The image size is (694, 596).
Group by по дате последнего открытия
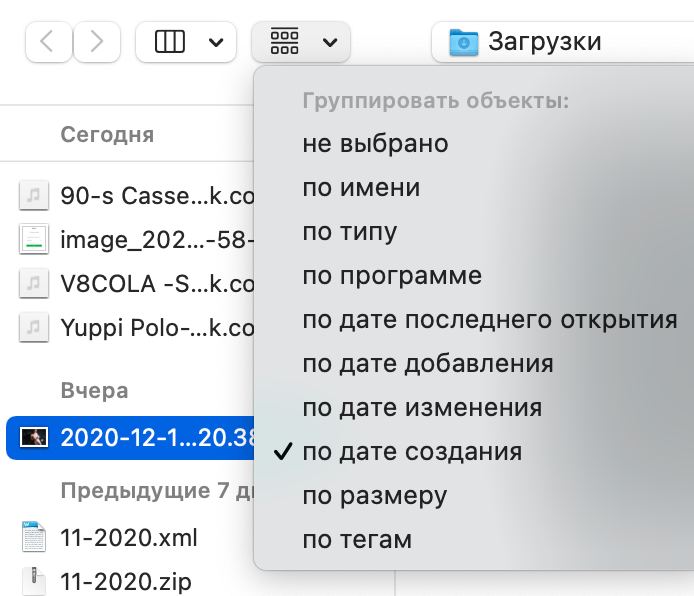pos(490,319)
